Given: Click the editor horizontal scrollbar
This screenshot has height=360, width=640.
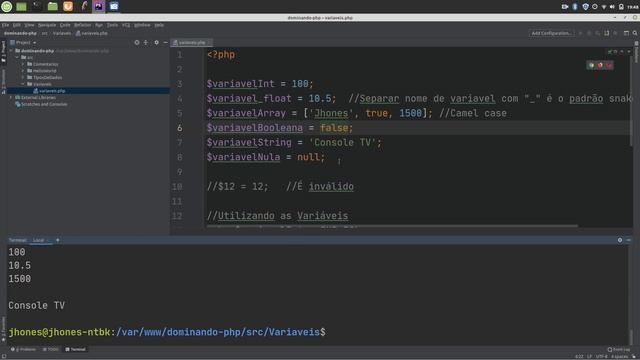Looking at the screenshot, I should 392,226.
